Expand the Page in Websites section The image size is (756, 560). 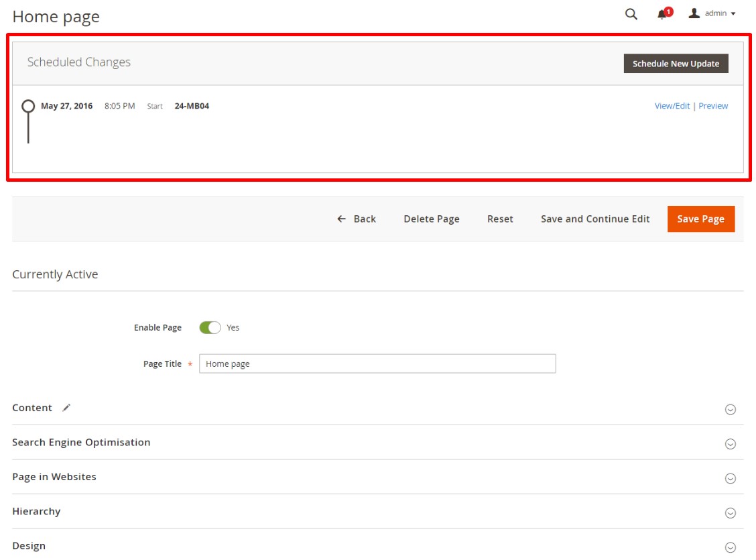click(x=731, y=478)
